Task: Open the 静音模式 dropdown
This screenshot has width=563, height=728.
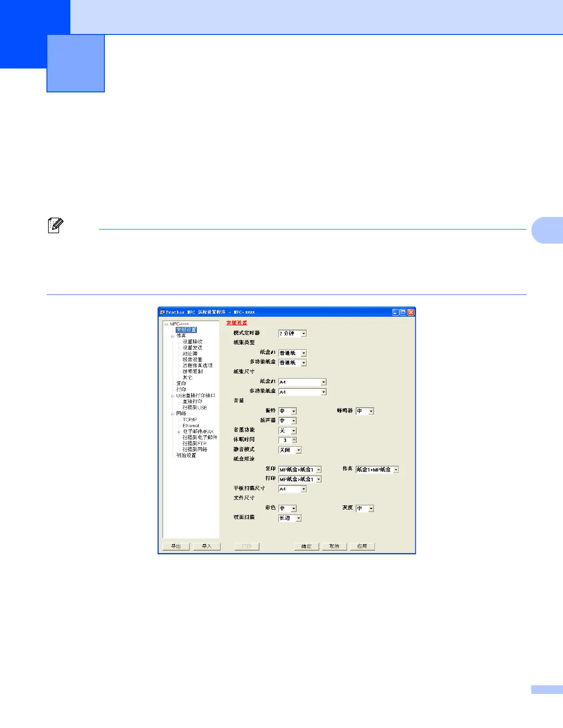Action: point(299,450)
